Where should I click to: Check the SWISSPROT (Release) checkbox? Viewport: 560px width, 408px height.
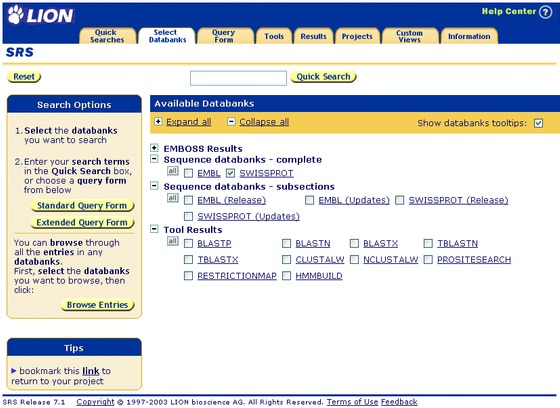399,200
